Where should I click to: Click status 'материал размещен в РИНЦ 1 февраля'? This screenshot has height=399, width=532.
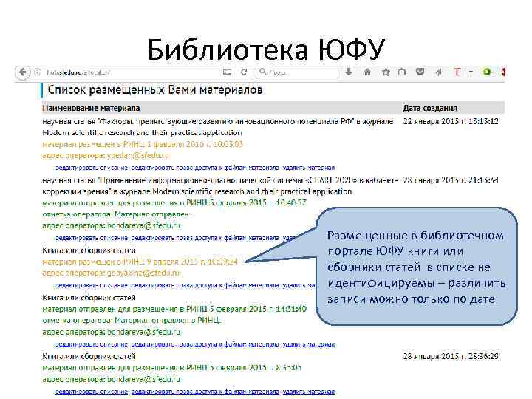tap(143, 144)
